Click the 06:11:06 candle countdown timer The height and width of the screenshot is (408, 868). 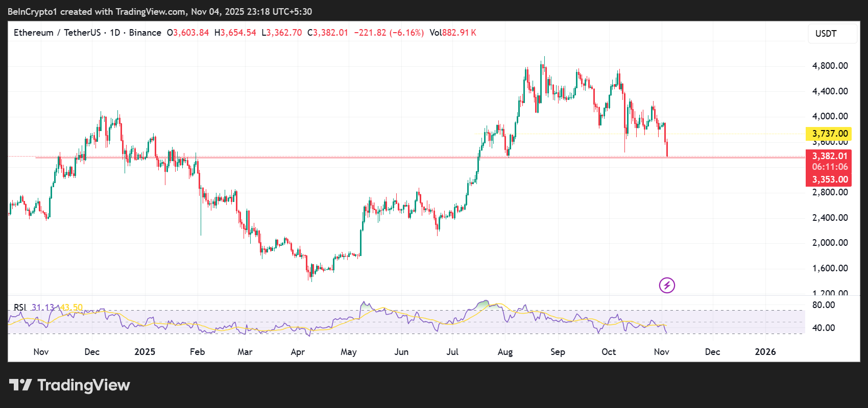[829, 167]
